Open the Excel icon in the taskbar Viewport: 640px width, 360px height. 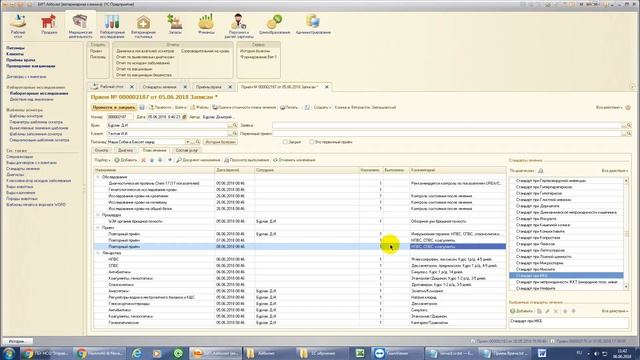pyautogui.click(x=360, y=353)
